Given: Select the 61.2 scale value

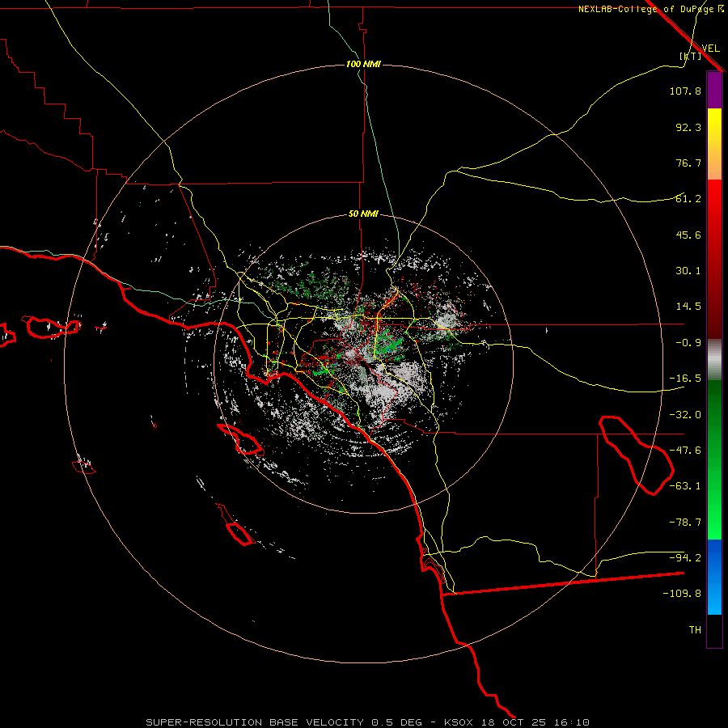Looking at the screenshot, I should tap(688, 199).
